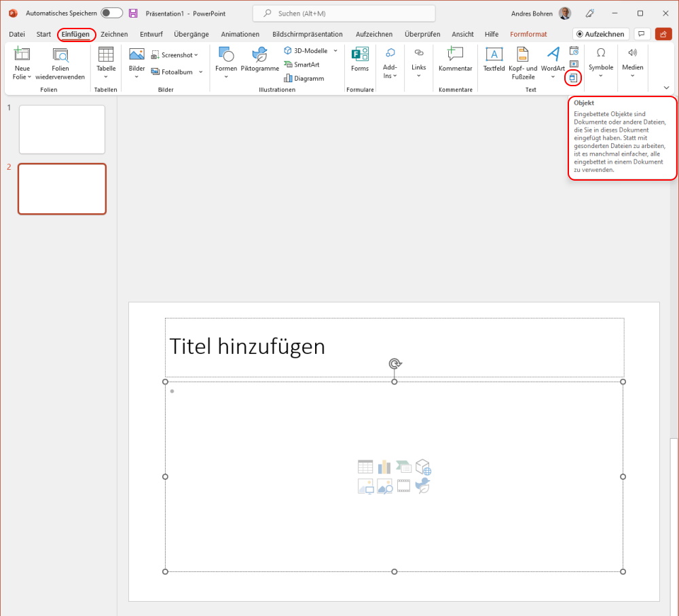Insert a Diagramm chart

[x=304, y=78]
